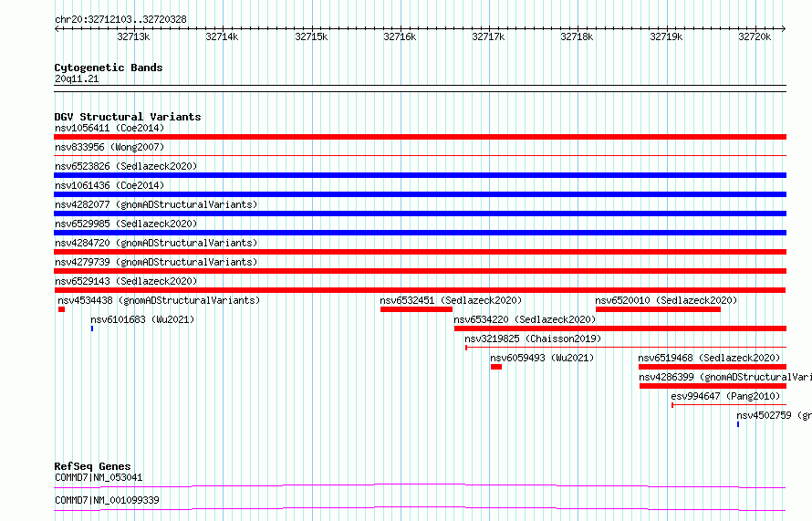
Task: Open nsv4282077 (gnomADStructuralVariants) entry
Action: pyautogui.click(x=156, y=204)
